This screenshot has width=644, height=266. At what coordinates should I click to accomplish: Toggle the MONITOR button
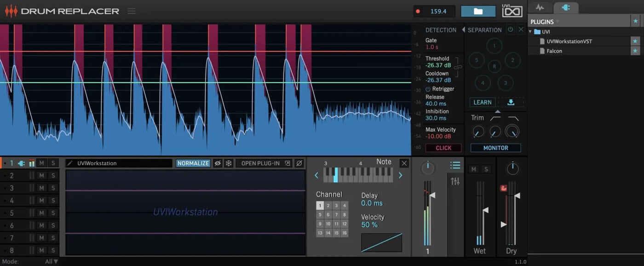click(x=495, y=148)
